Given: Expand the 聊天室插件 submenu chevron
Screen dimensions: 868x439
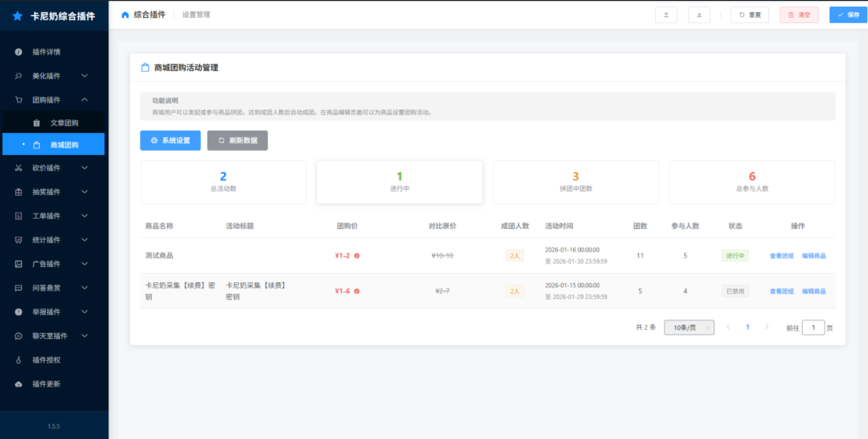Looking at the screenshot, I should [x=85, y=336].
